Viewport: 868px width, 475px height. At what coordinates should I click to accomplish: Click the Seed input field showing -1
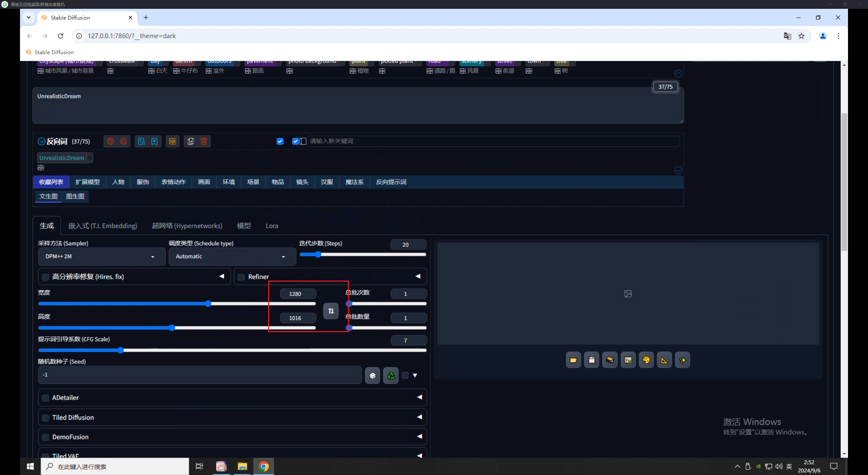pyautogui.click(x=200, y=375)
